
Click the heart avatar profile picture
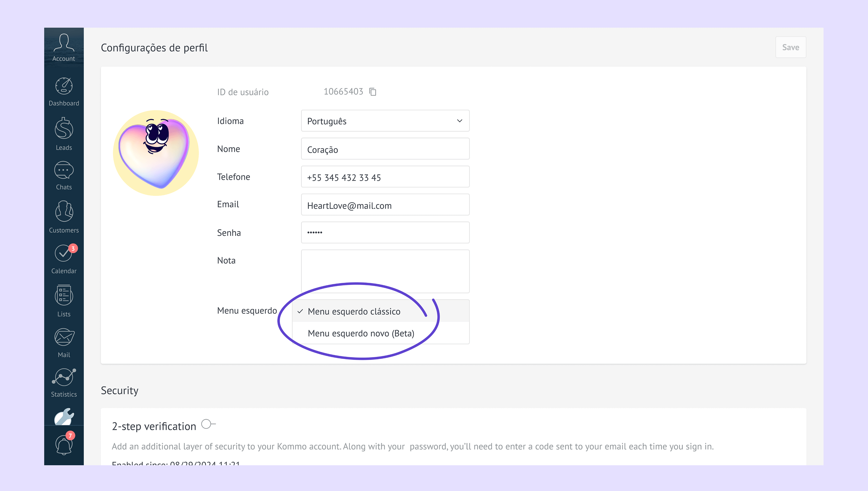tap(156, 152)
